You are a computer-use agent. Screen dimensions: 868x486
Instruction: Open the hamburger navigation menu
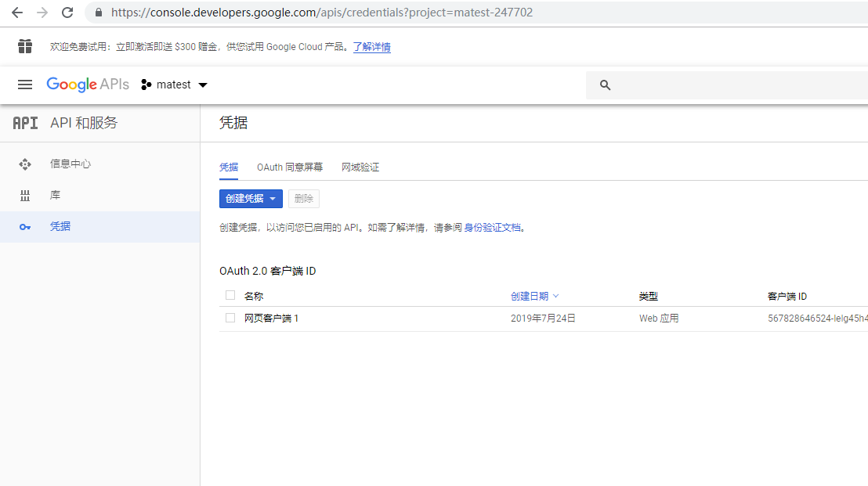(25, 85)
